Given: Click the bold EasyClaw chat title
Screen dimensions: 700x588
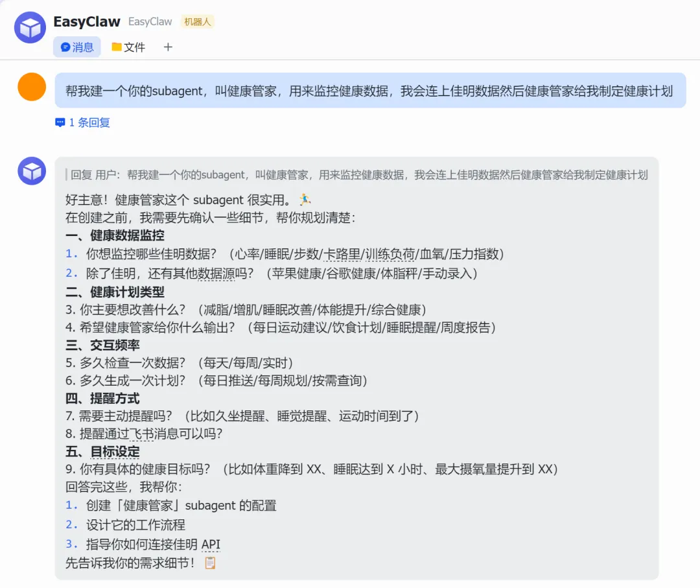Looking at the screenshot, I should [87, 21].
